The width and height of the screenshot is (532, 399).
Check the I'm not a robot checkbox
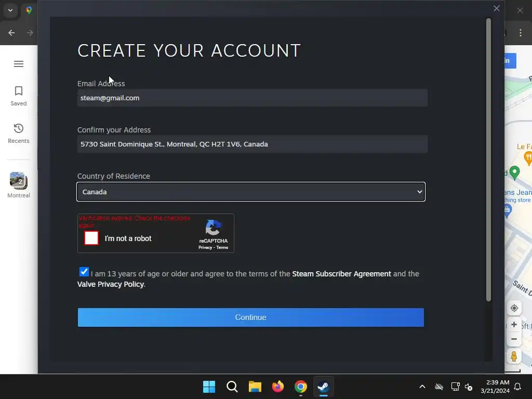[91, 238]
